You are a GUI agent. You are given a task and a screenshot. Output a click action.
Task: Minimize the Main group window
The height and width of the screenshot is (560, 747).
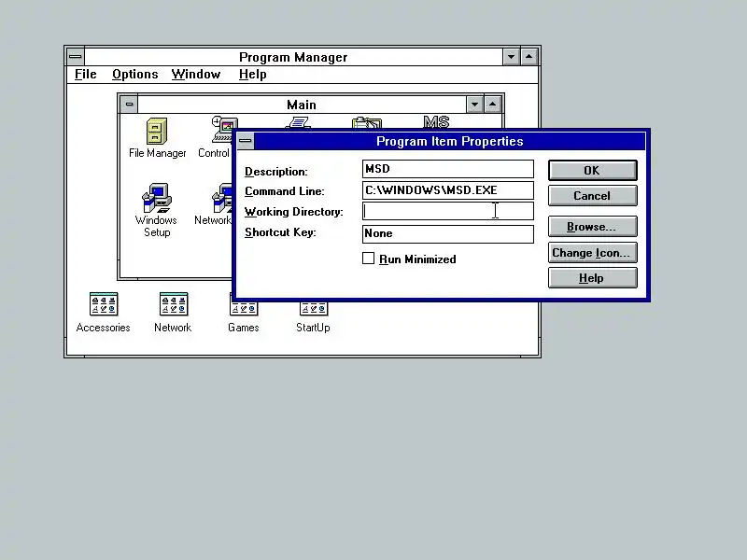pos(475,105)
